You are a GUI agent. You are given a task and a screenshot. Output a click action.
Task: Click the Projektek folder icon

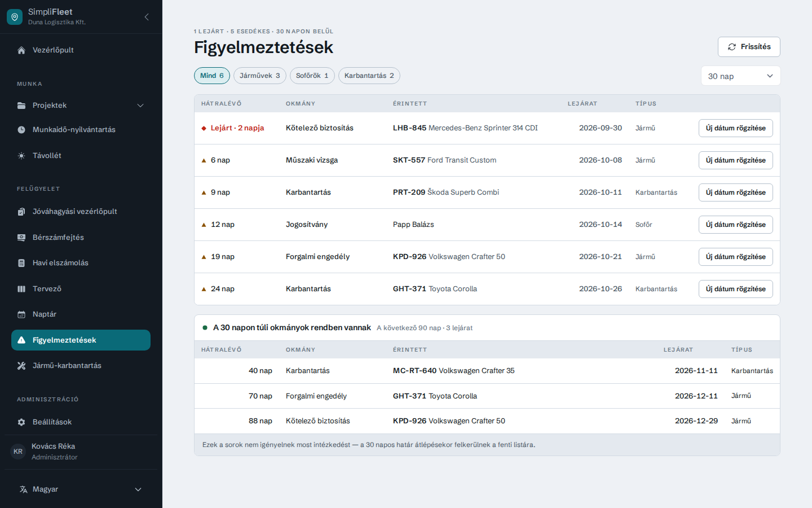[x=21, y=106]
